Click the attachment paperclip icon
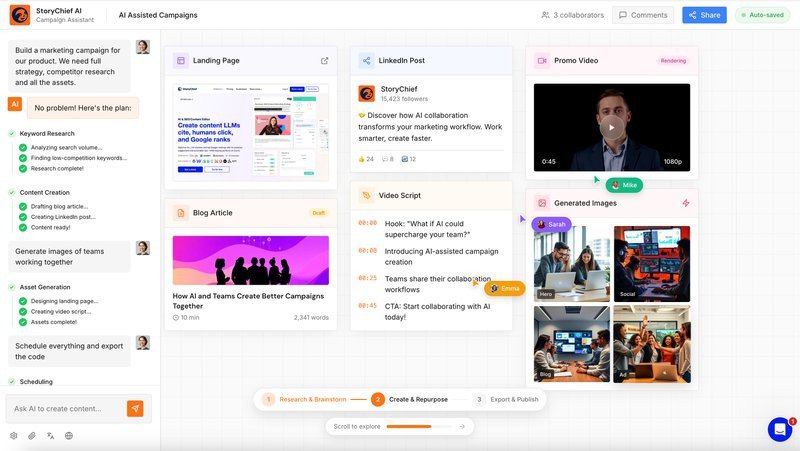Screen dimensions: 800x451 (32, 436)
